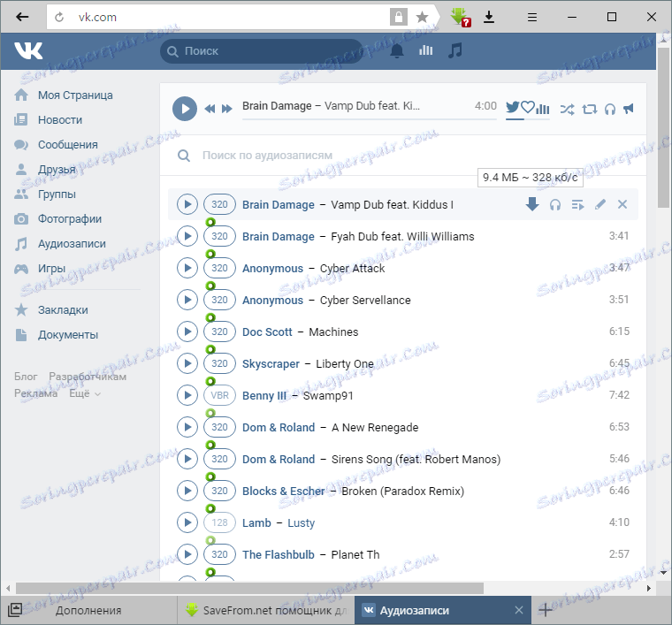Play Brain Damage Vamp Dub track

[187, 204]
